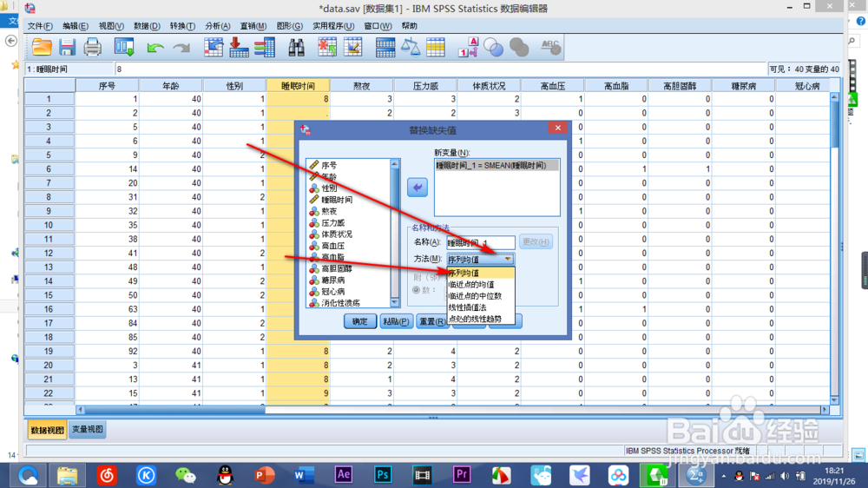Viewport: 868px width, 488px height.
Task: Open the 数据(D) menu
Action: tap(147, 26)
